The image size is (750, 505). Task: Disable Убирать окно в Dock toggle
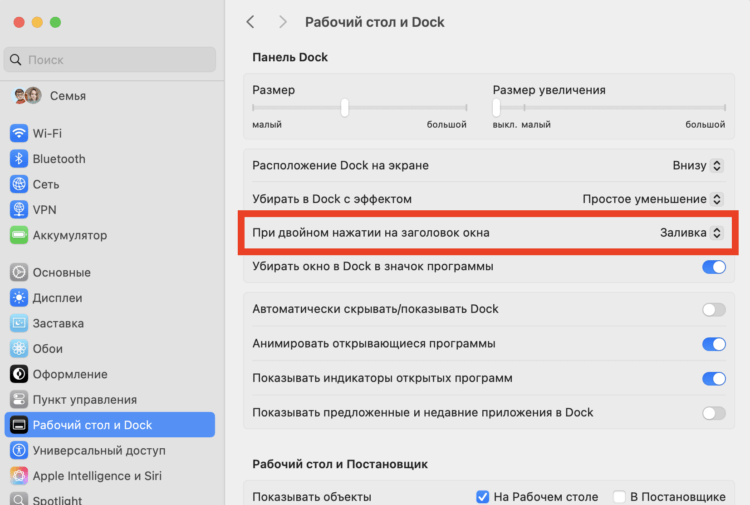tap(714, 267)
